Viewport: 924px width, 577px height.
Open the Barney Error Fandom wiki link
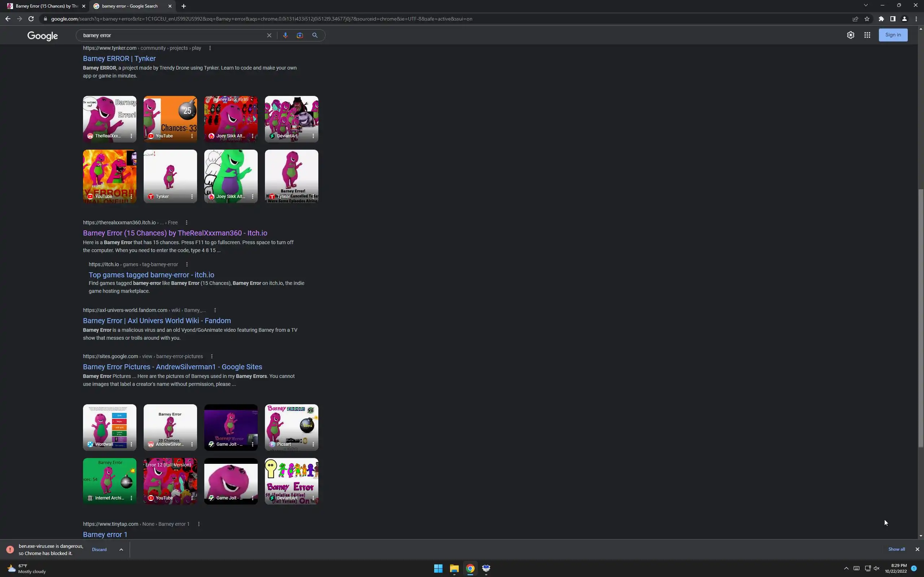click(x=157, y=321)
